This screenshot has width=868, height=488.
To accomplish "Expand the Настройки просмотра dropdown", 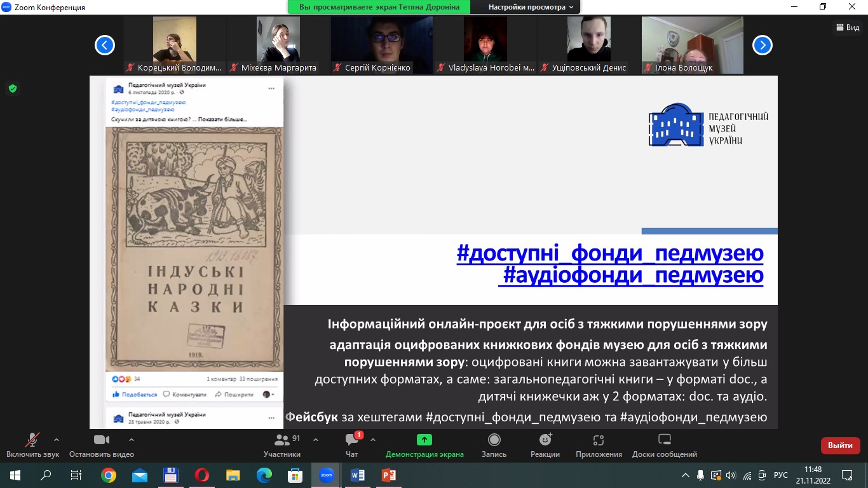I will [531, 7].
